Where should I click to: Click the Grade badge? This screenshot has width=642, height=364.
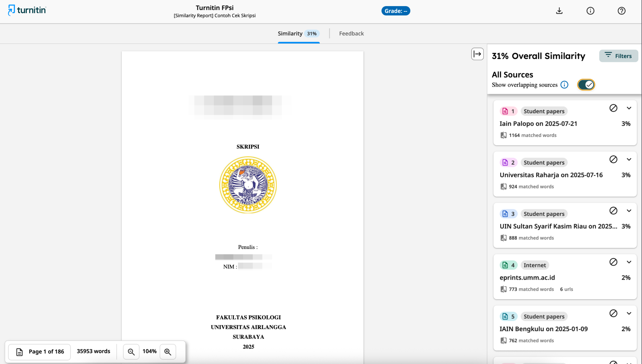point(396,11)
